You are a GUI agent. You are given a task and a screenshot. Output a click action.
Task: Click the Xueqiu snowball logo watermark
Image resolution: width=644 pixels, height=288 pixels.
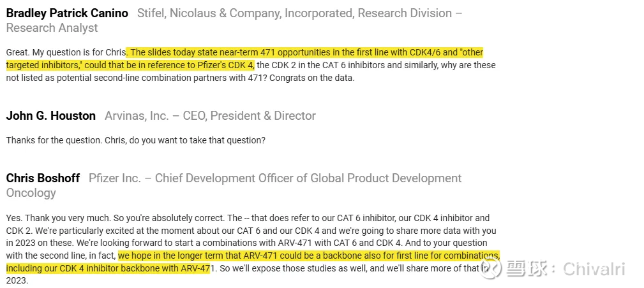coord(491,269)
